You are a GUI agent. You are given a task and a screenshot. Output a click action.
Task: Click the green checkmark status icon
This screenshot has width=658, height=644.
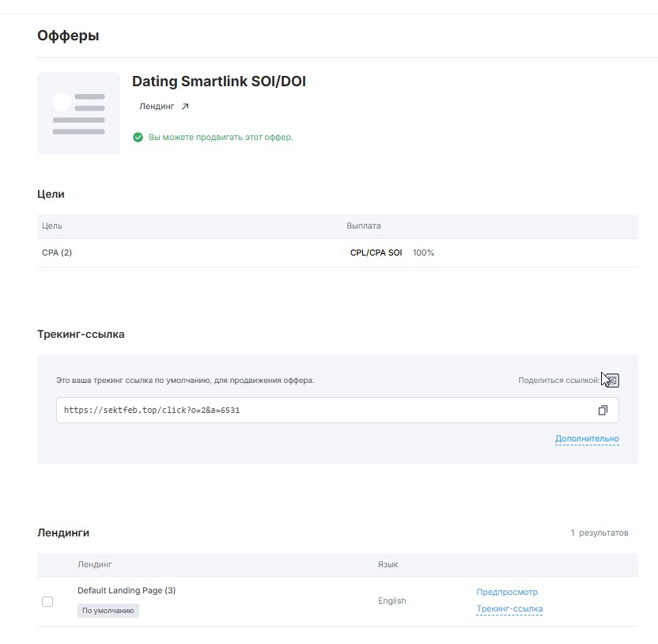point(138,138)
